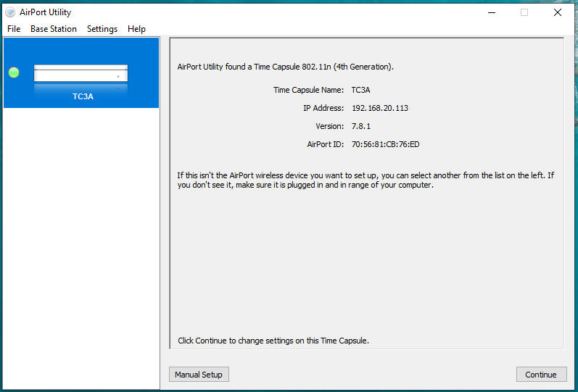Click the Manual Setup button
Screen dimensions: 578x392
click(199, 375)
